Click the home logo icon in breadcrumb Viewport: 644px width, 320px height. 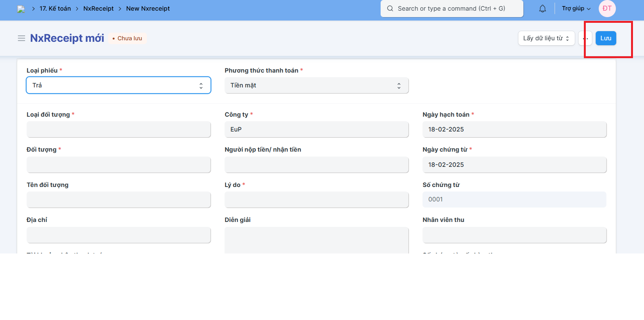coord(21,9)
